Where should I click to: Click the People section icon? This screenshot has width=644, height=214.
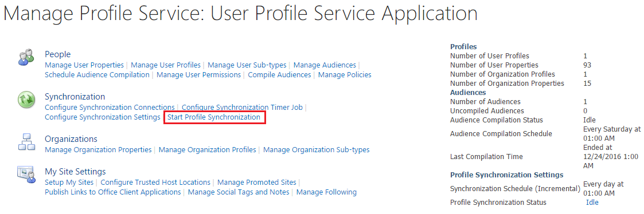pyautogui.click(x=26, y=57)
